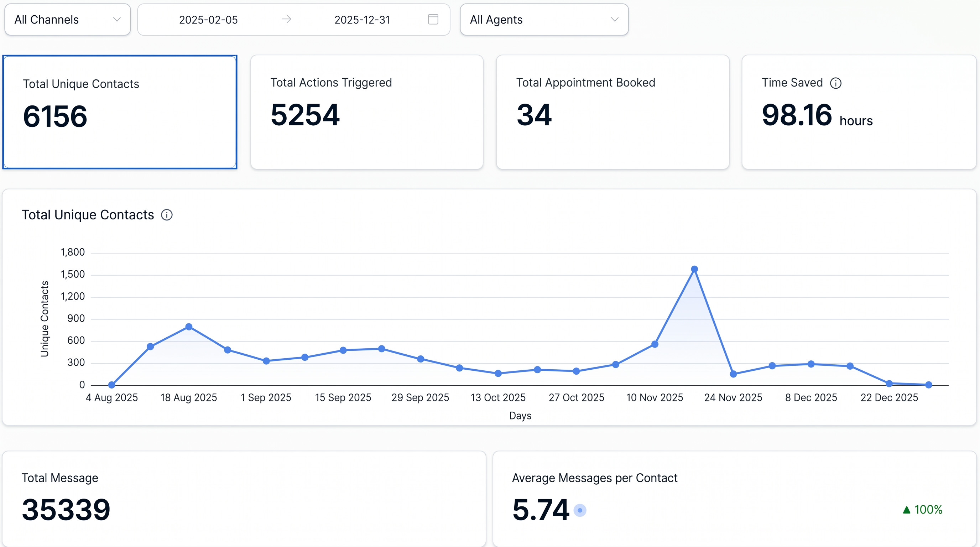Click the Average Messages per Contact label

coord(595,478)
